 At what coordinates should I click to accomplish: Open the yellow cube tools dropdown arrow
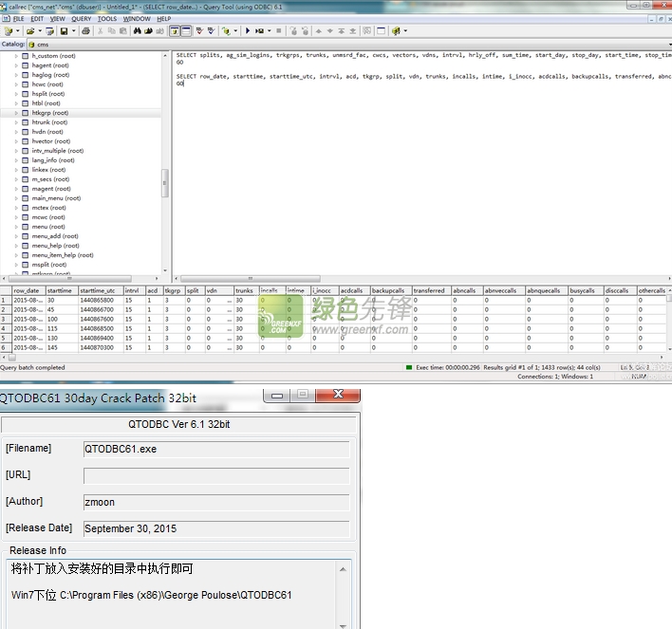[405, 31]
